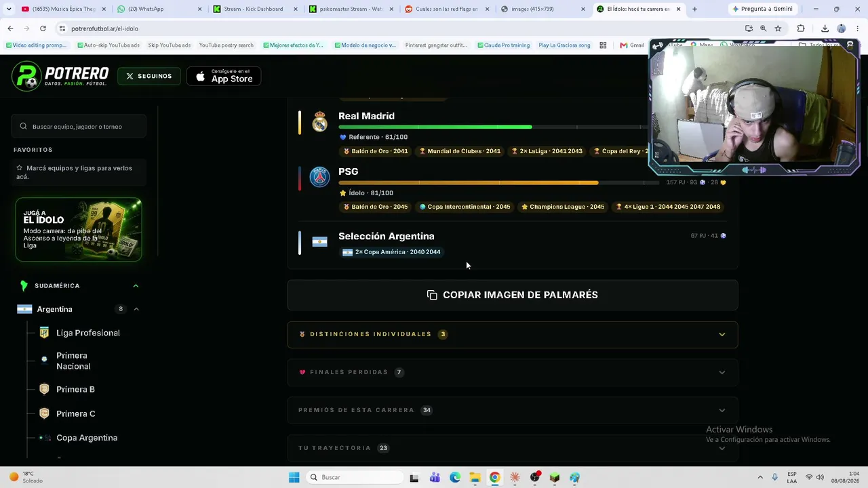Click the search magnifier in the sidebar
Viewport: 868px width, 488px height.
(x=24, y=126)
